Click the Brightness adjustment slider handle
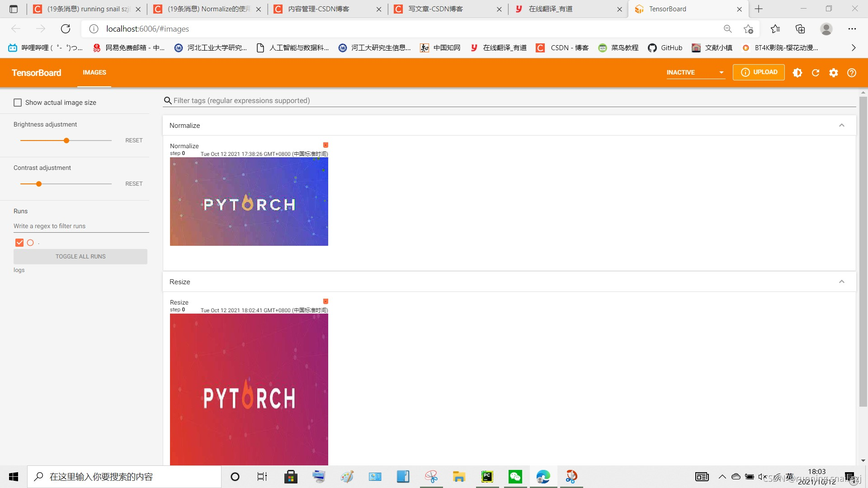Image resolution: width=868 pixels, height=488 pixels. pos(66,141)
